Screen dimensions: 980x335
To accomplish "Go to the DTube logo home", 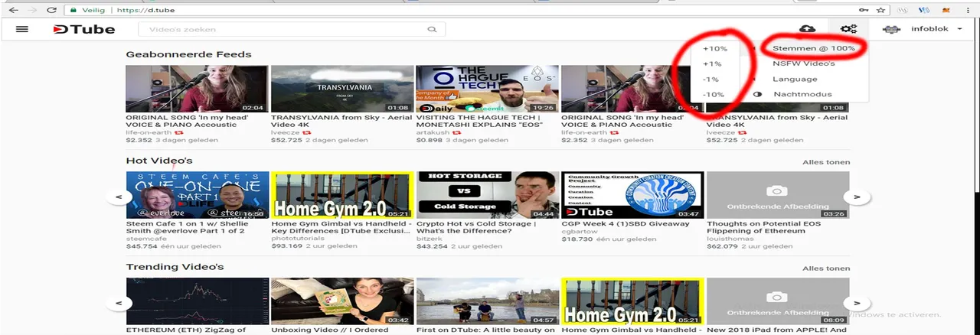I will [84, 29].
